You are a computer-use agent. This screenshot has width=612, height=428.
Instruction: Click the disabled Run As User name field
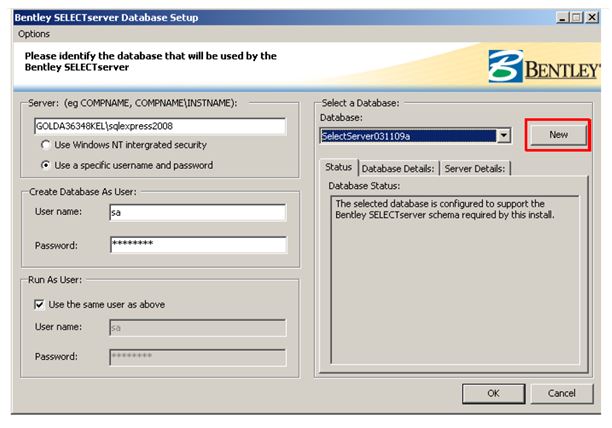coord(198,328)
